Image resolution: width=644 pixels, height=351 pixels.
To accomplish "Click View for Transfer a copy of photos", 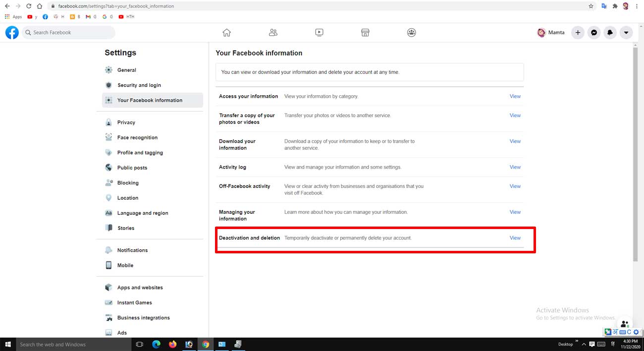I will pos(515,115).
